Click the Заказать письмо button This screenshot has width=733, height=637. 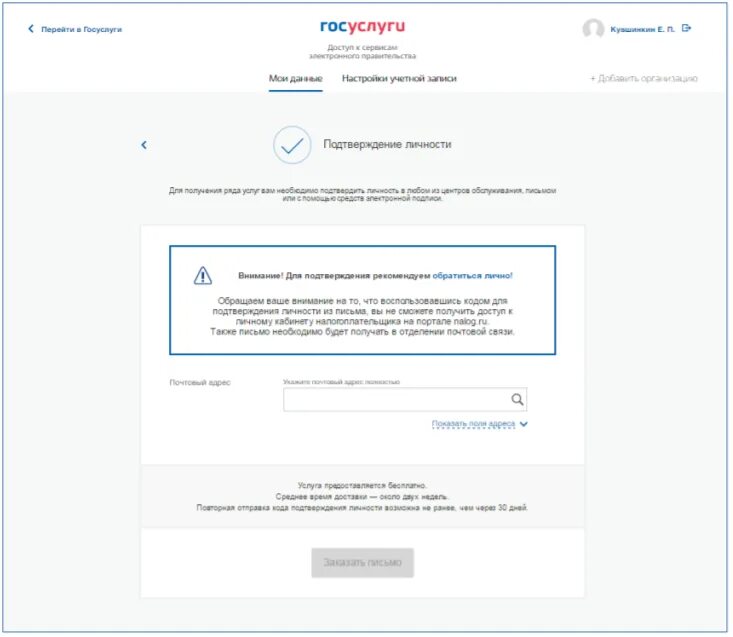(x=362, y=563)
